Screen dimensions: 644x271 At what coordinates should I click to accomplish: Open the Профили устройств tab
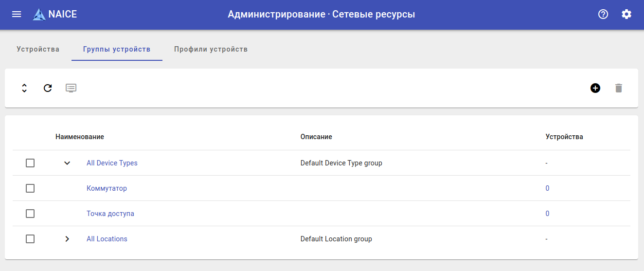[211, 49]
